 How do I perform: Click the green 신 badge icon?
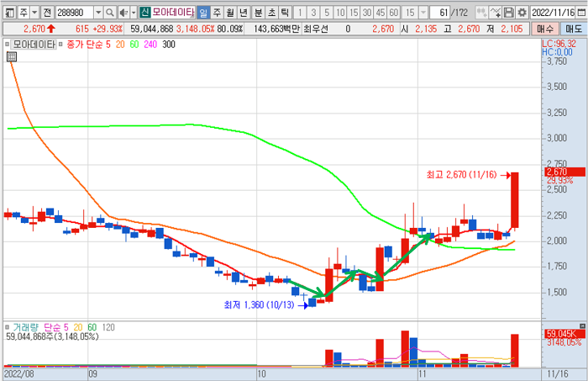144,13
